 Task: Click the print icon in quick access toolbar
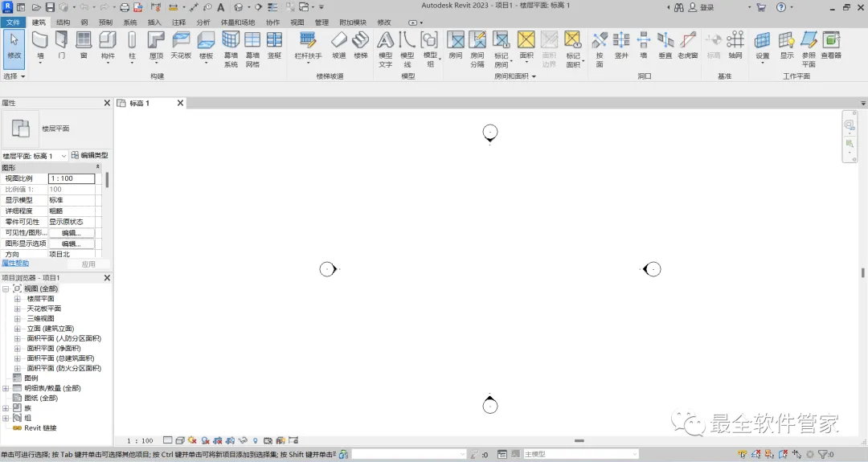pyautogui.click(x=125, y=7)
